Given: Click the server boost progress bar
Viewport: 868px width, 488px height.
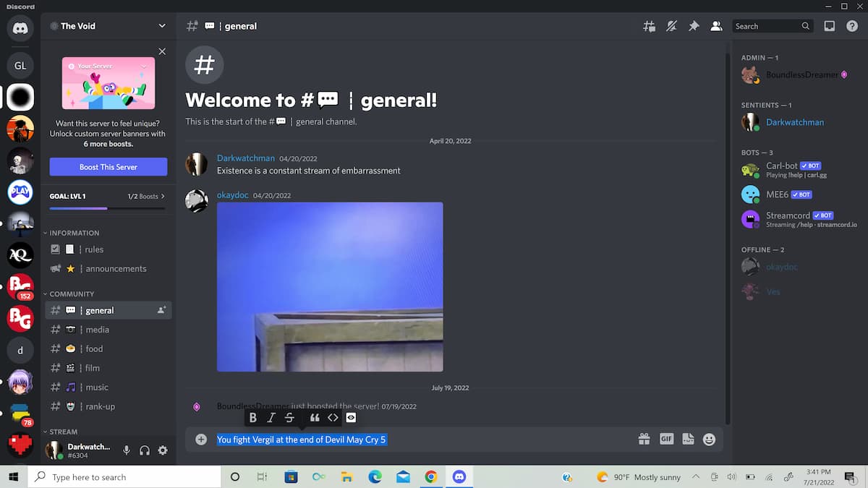Looking at the screenshot, I should tap(107, 208).
